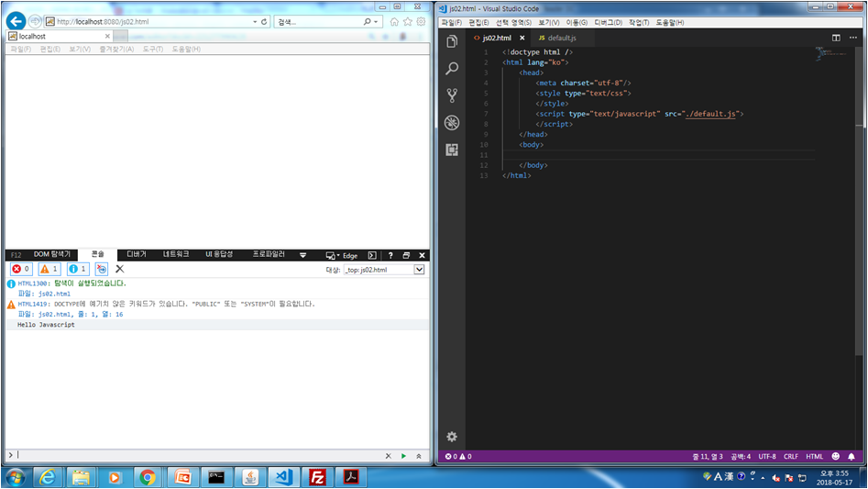
Task: Change indentation 공백:4 in status bar
Action: point(741,456)
